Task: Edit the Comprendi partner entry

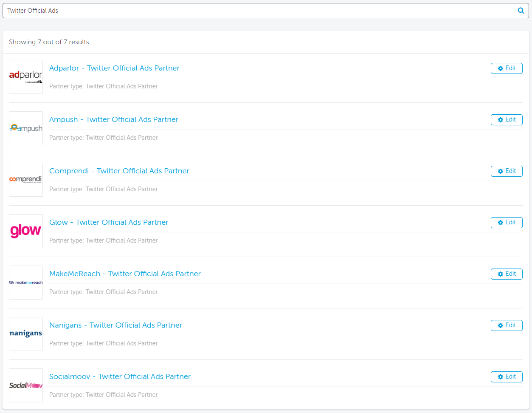Action: click(507, 171)
